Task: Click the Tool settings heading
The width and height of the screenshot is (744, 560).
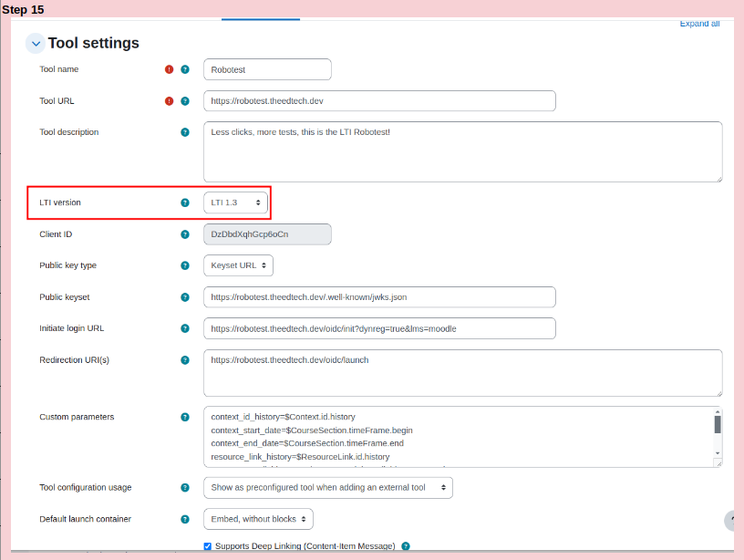Action: click(x=94, y=43)
